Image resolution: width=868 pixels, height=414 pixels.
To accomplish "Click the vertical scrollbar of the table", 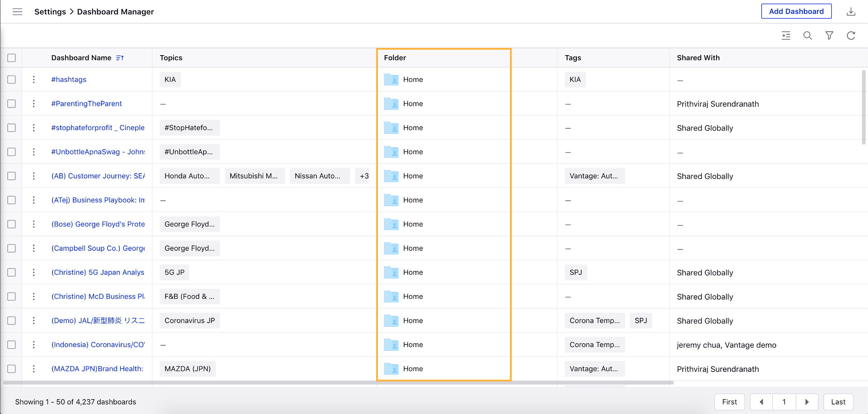I will pyautogui.click(x=863, y=107).
